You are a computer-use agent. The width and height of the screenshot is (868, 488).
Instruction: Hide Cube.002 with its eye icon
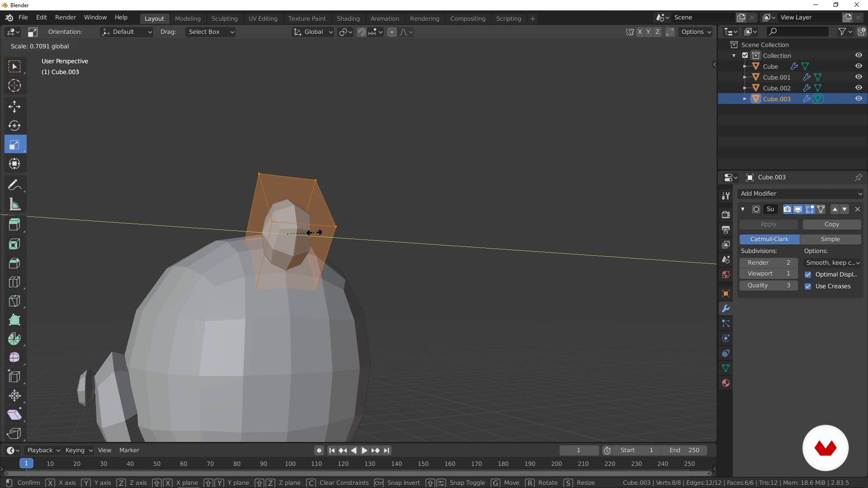[x=859, y=88]
